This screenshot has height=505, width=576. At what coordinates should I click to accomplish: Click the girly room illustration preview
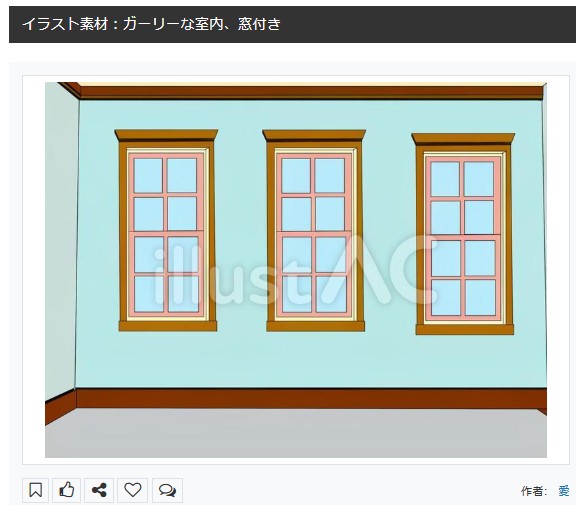(x=296, y=270)
